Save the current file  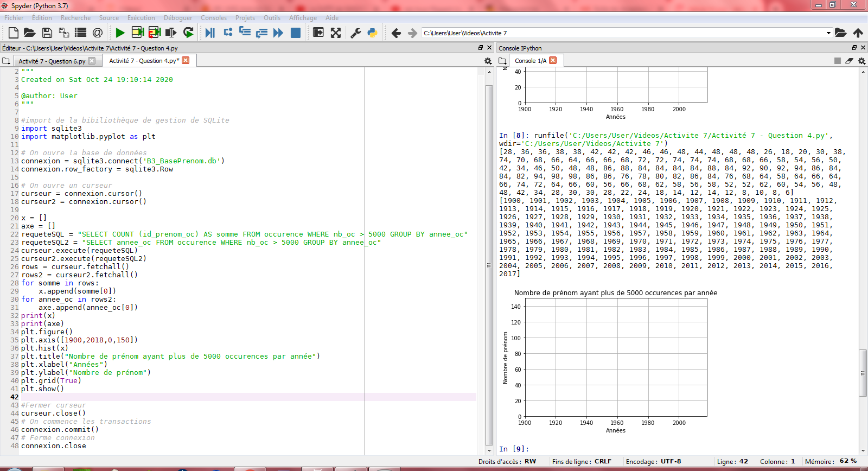tap(47, 33)
